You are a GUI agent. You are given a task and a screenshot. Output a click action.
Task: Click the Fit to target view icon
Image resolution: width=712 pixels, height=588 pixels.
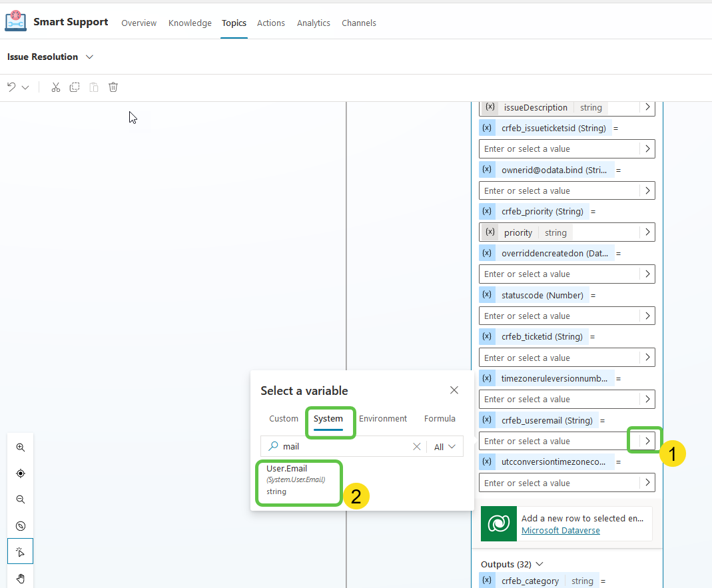point(20,473)
